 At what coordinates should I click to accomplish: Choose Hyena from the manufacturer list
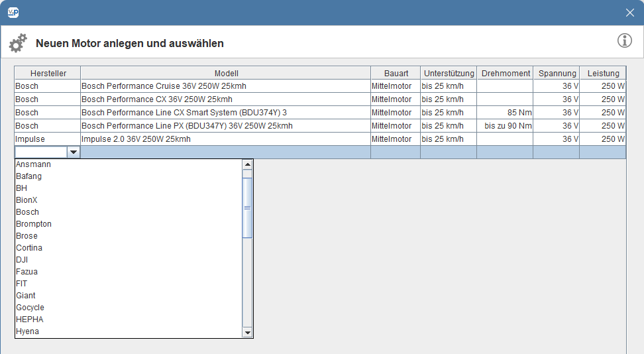pos(129,331)
